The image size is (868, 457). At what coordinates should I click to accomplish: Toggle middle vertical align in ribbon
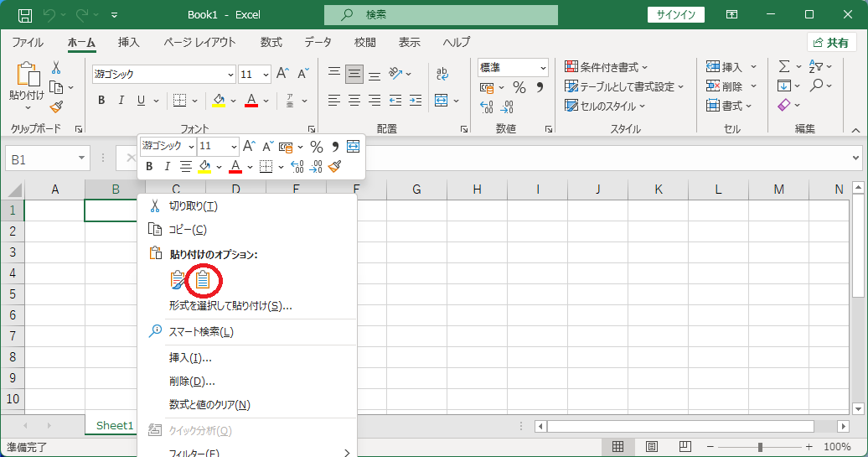[354, 74]
